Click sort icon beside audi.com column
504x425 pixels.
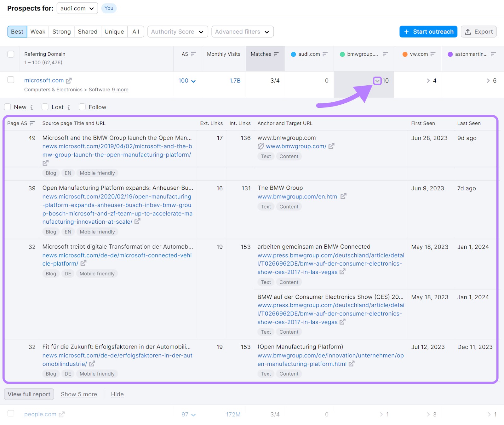pos(325,54)
